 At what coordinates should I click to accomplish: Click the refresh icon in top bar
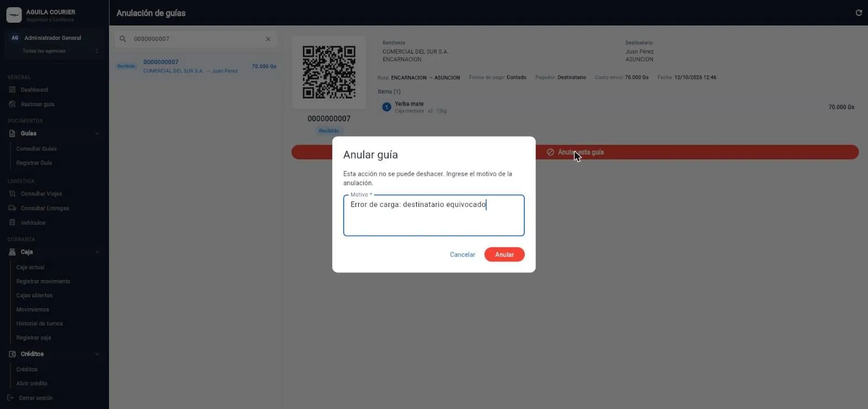[x=859, y=13]
